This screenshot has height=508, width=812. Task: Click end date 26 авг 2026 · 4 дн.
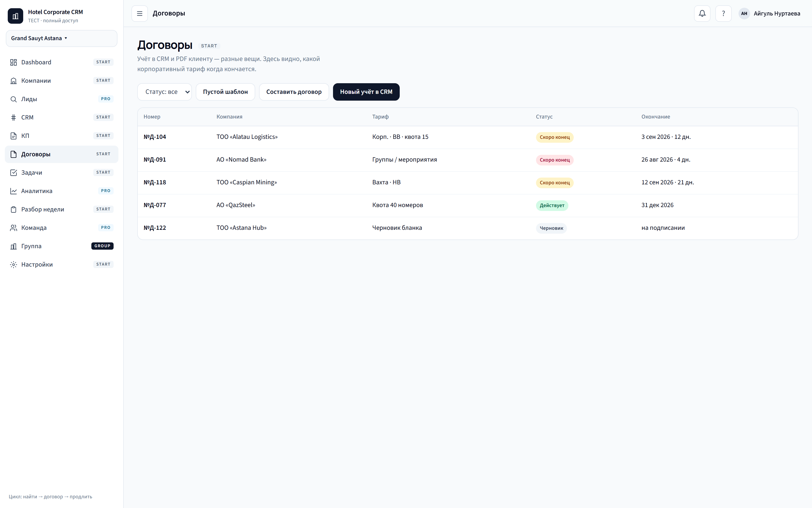666,160
